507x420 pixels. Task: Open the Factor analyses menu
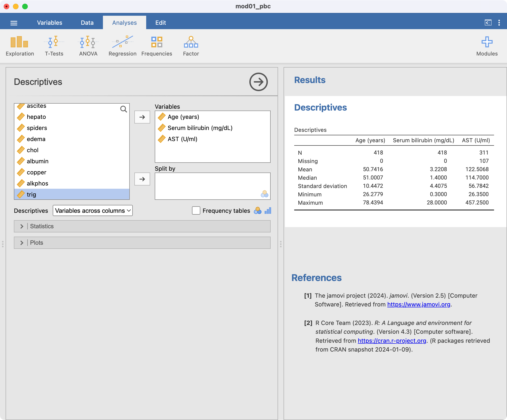[191, 46]
